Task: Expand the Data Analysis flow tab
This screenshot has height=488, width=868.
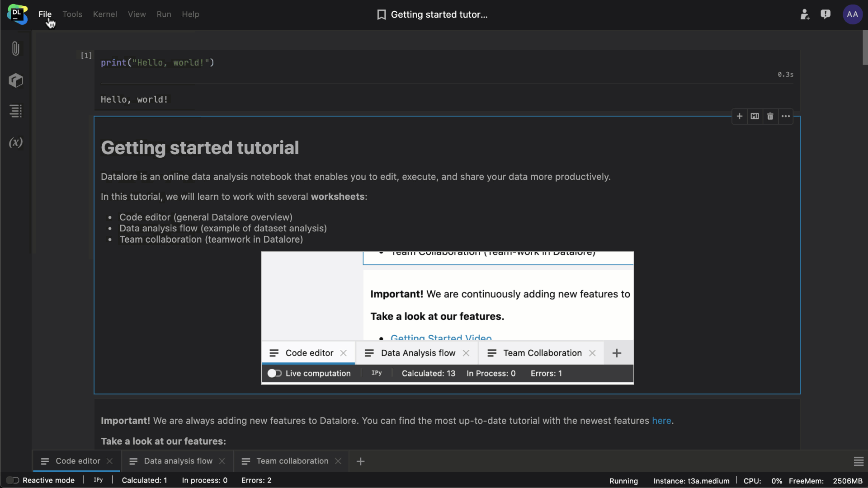Action: tap(178, 460)
